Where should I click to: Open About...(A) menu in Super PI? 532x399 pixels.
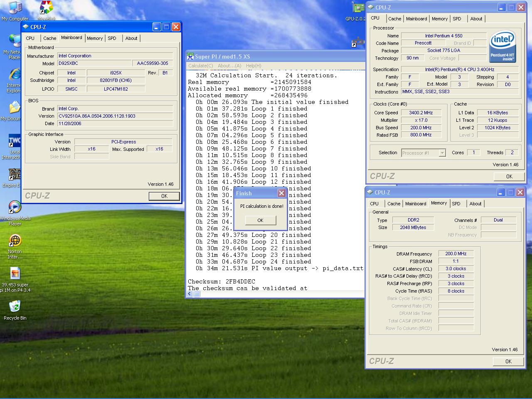click(229, 66)
